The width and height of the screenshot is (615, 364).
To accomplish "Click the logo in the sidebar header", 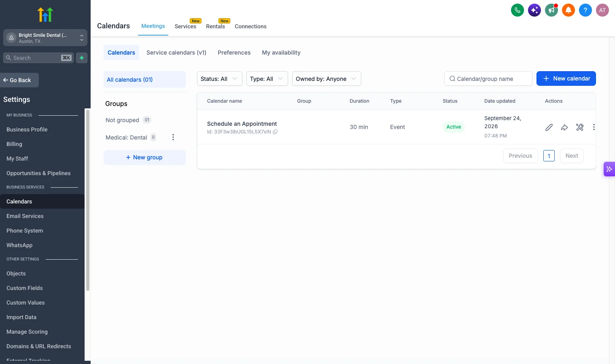I will (x=45, y=15).
